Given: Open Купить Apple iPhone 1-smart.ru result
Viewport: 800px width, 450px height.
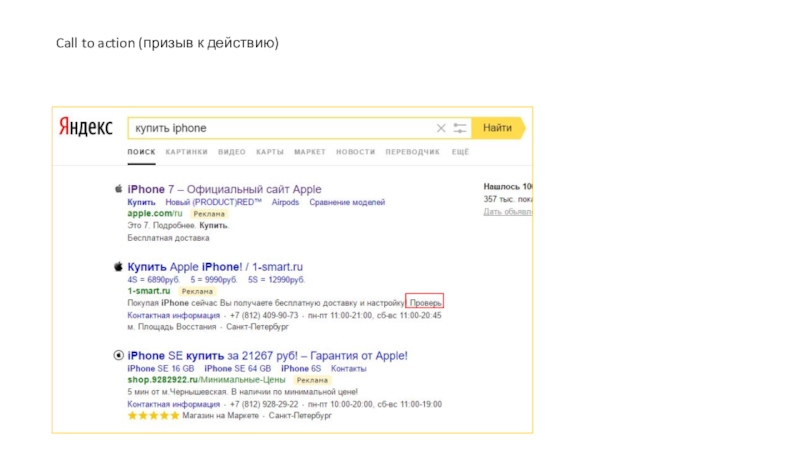Looking at the screenshot, I should pos(214,267).
